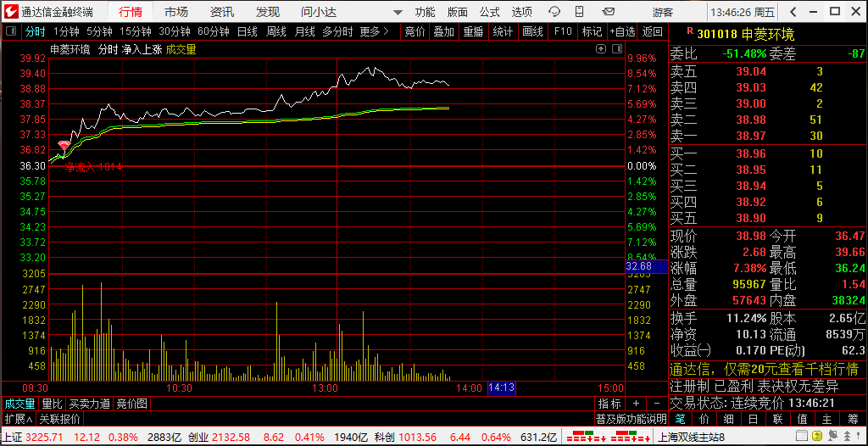
Task: Collapse the 扩展 panel at the bottom
Action: 18,419
